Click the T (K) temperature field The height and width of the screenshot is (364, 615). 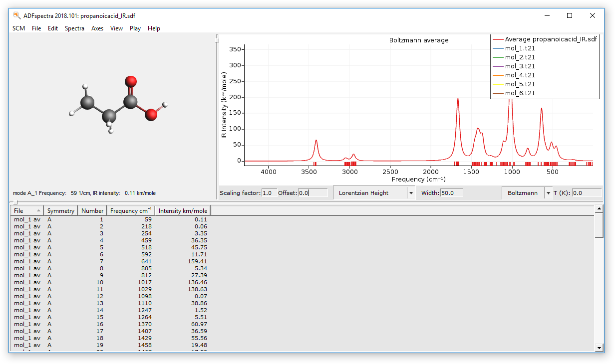tap(587, 193)
